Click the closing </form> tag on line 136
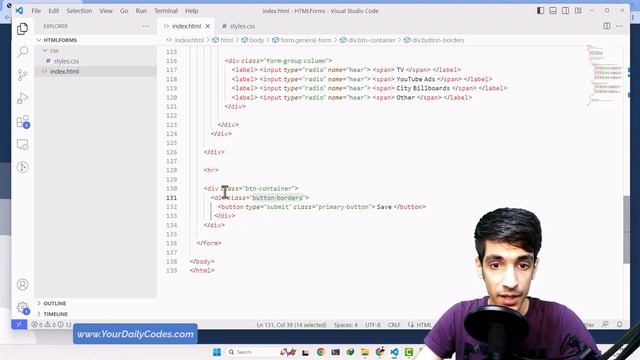 click(x=209, y=243)
